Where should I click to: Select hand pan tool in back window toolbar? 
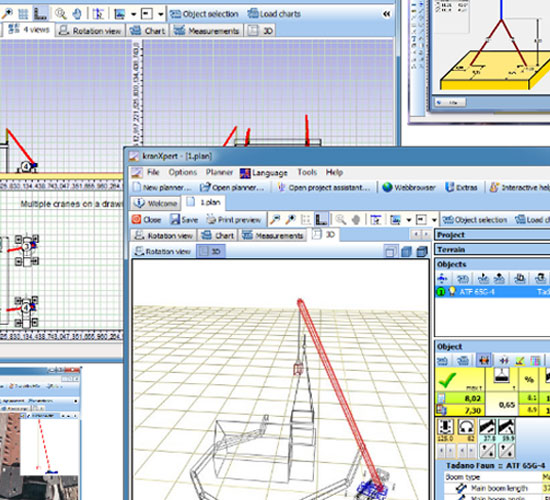[x=77, y=14]
